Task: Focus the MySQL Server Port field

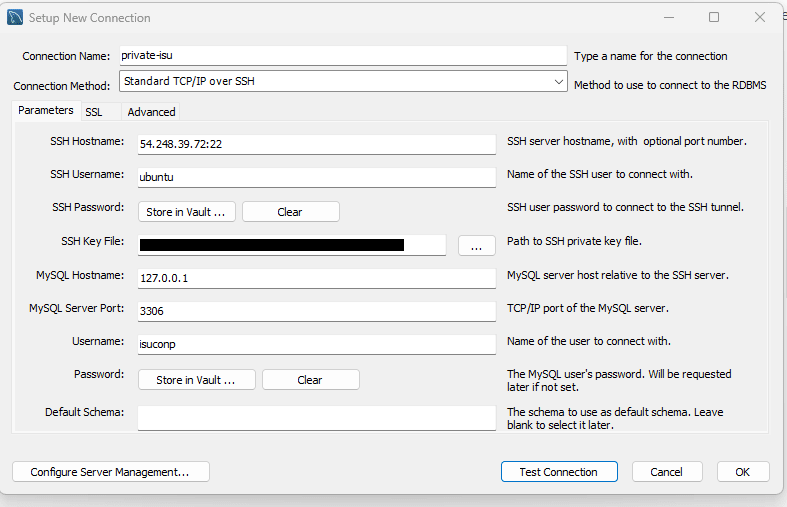Action: (317, 311)
